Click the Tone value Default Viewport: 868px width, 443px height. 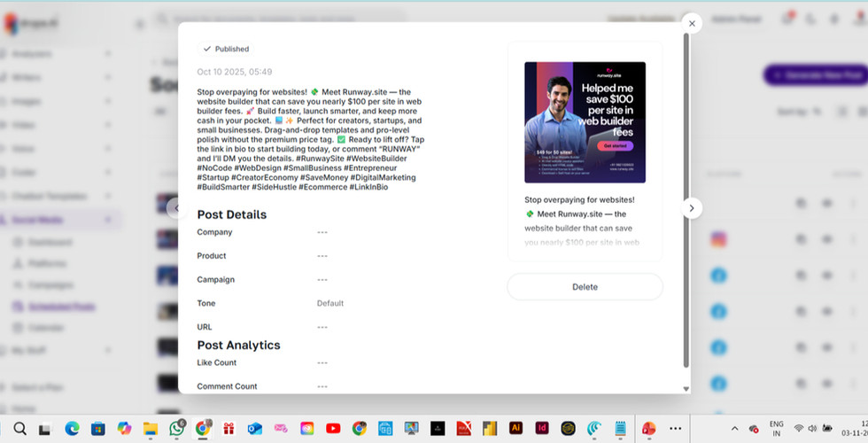click(x=329, y=303)
